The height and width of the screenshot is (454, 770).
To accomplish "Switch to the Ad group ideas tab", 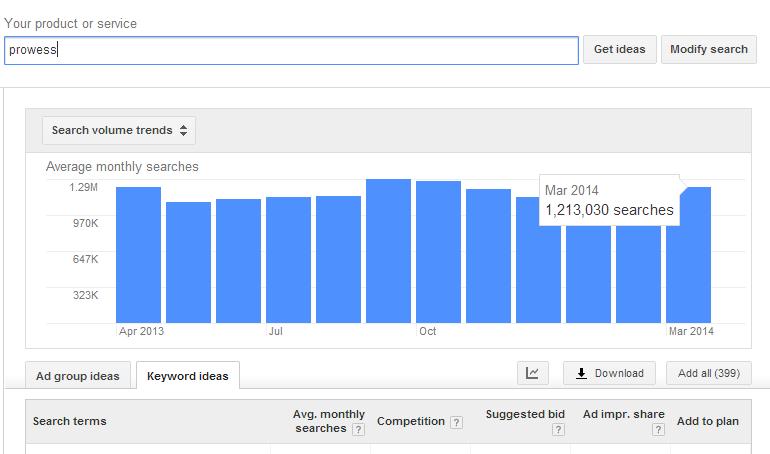I will (78, 376).
